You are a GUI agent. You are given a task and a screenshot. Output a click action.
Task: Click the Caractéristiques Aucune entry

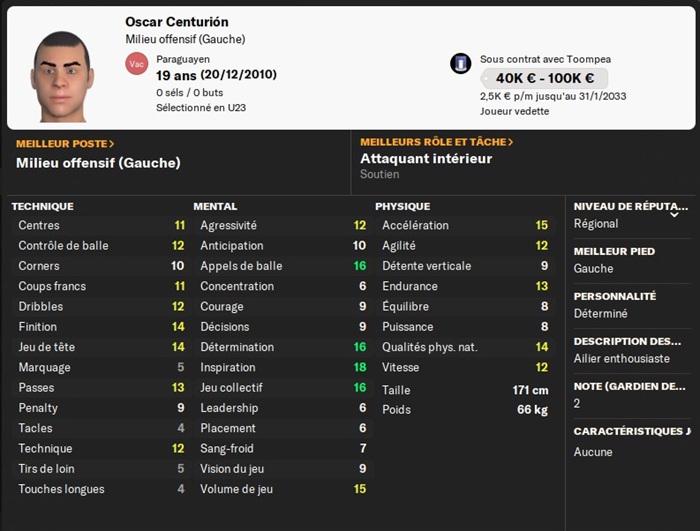(593, 452)
